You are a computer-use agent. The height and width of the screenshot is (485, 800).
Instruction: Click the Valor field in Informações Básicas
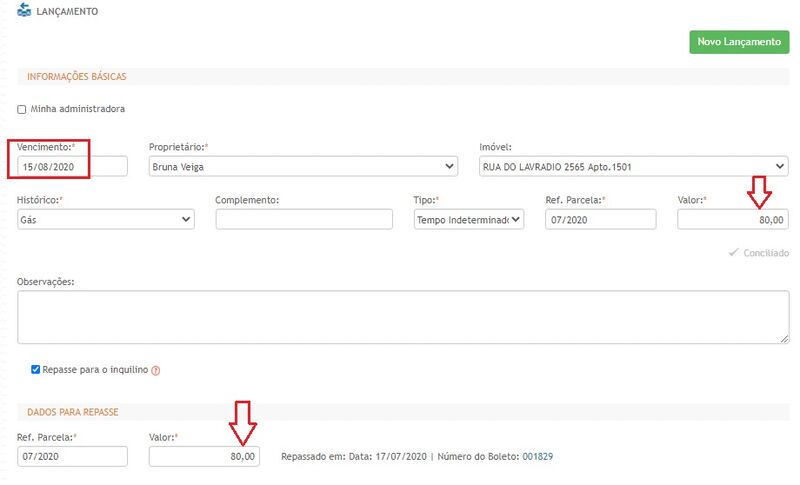click(x=732, y=219)
